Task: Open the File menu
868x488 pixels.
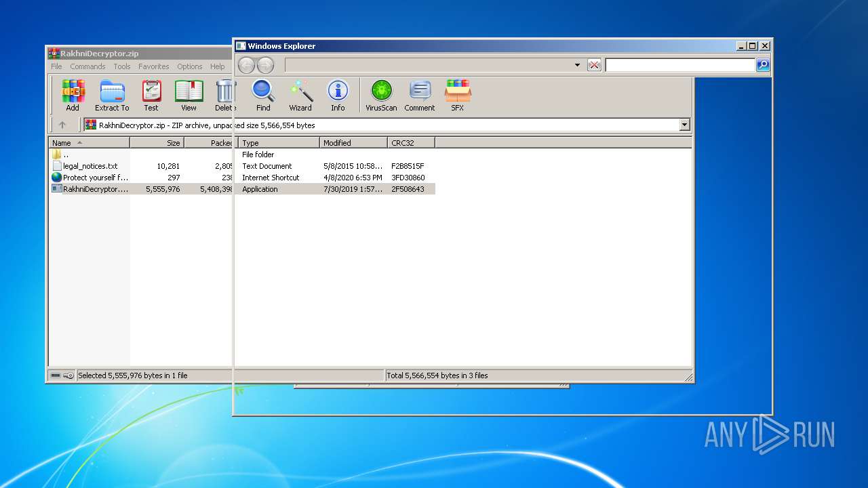Action: coord(56,66)
